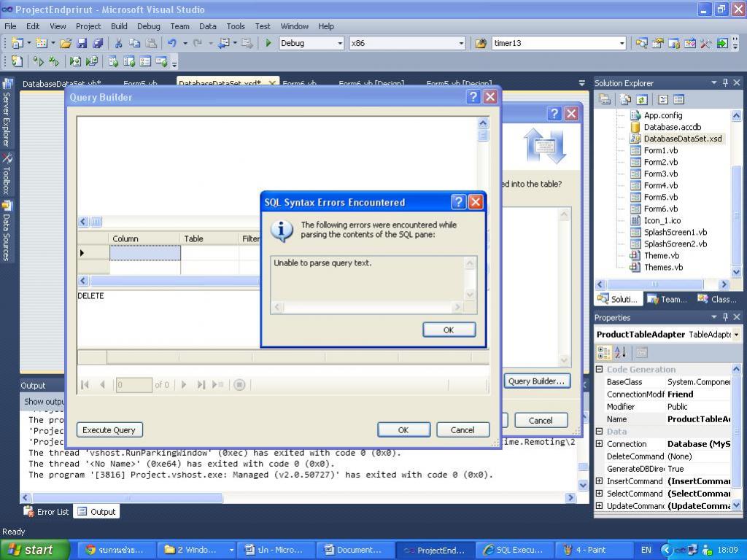Toggle Alphabetical sort in Properties panel
Screen dimensions: 747x560
(621, 353)
